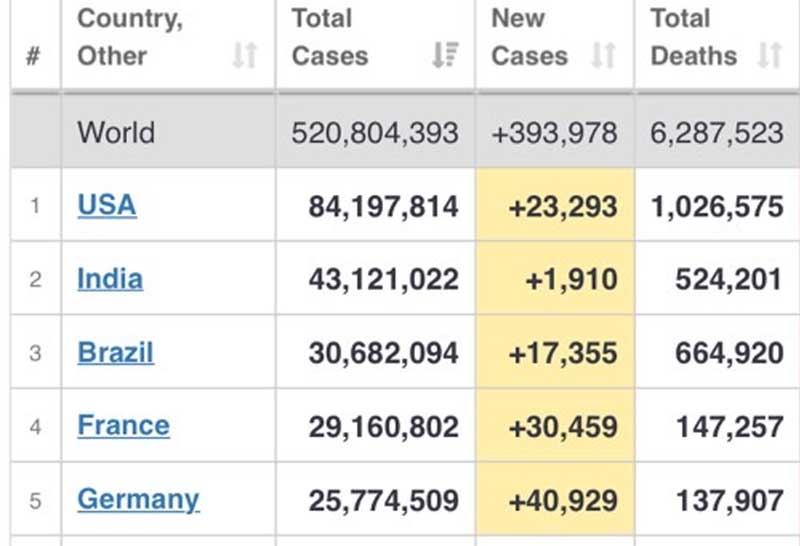Open the France country link
Screen dimensions: 800x546
tap(123, 426)
